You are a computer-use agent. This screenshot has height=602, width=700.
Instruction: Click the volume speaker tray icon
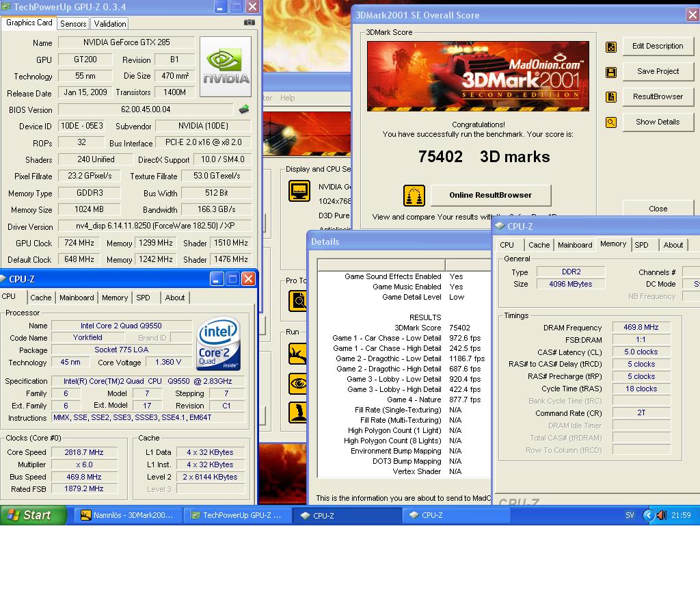tap(662, 515)
